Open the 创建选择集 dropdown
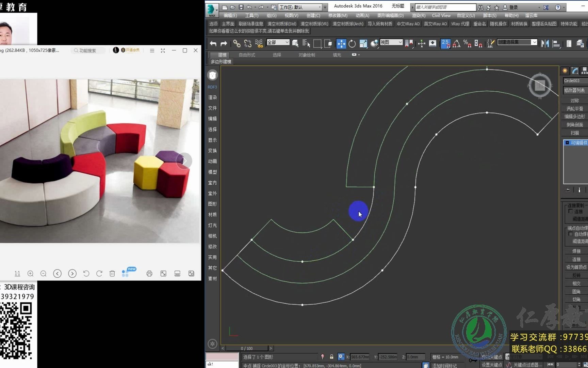The image size is (588, 368). pos(517,42)
